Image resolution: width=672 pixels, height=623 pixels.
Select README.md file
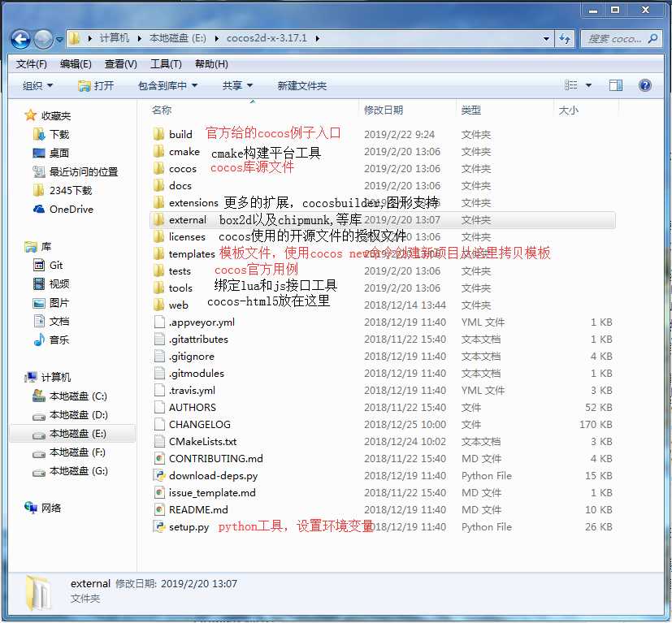pyautogui.click(x=191, y=509)
